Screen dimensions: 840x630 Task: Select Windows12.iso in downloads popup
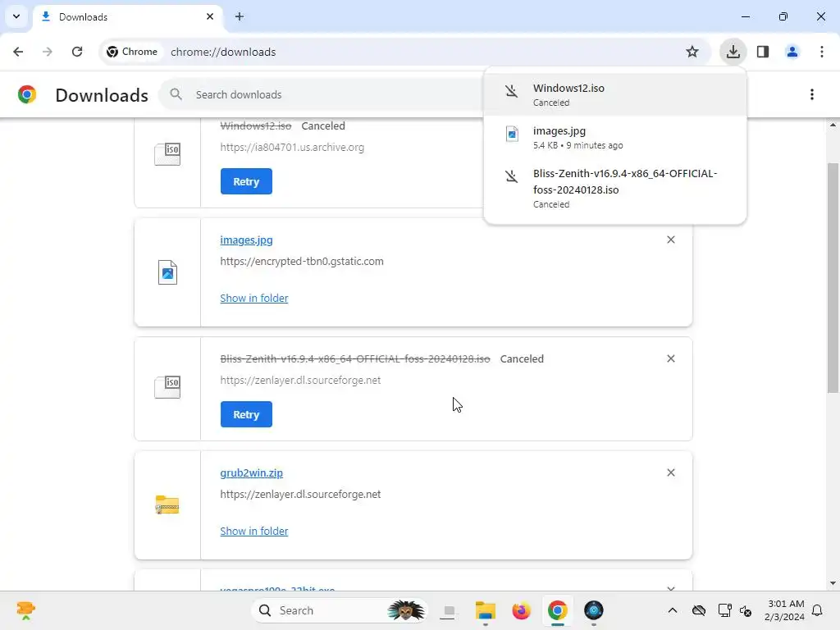(x=615, y=94)
